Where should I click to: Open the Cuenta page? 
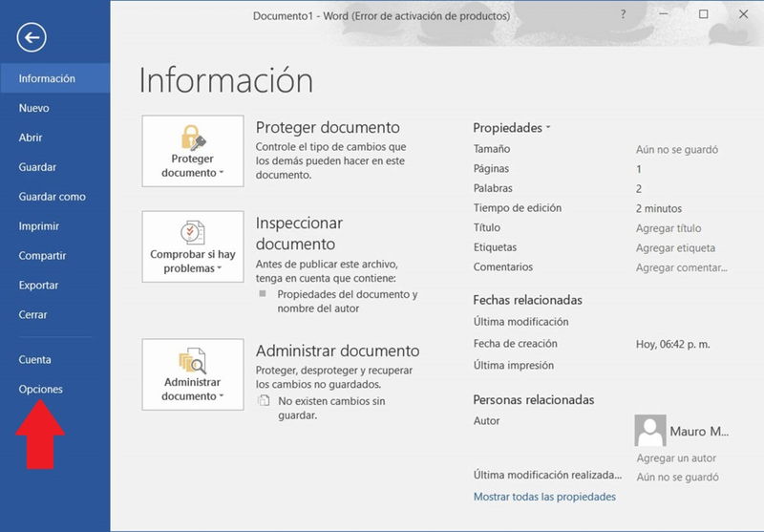click(34, 360)
